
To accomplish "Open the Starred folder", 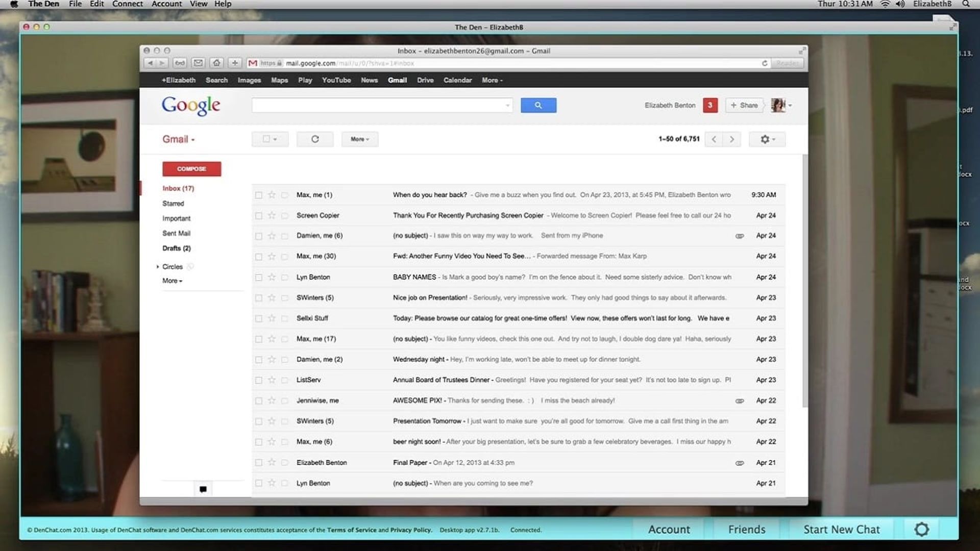I will click(x=173, y=203).
